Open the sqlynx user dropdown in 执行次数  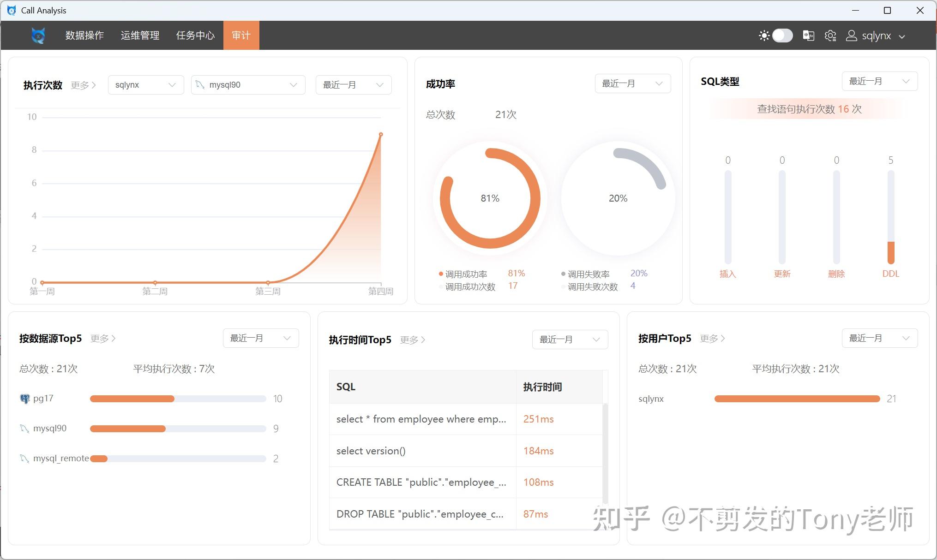click(x=145, y=85)
